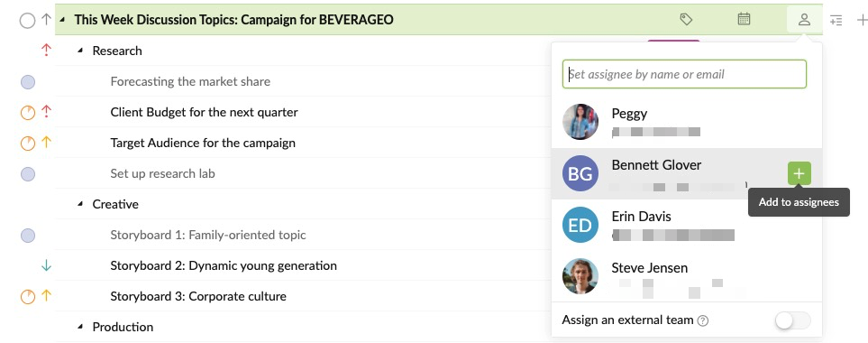868x343 pixels.
Task: Open the calendar due date icon
Action: 744,19
